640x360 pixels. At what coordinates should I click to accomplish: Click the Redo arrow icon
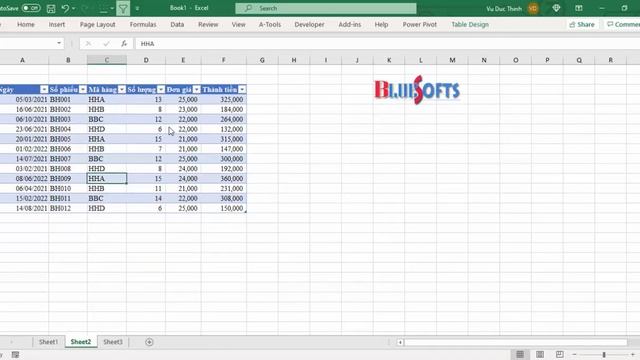[x=85, y=8]
